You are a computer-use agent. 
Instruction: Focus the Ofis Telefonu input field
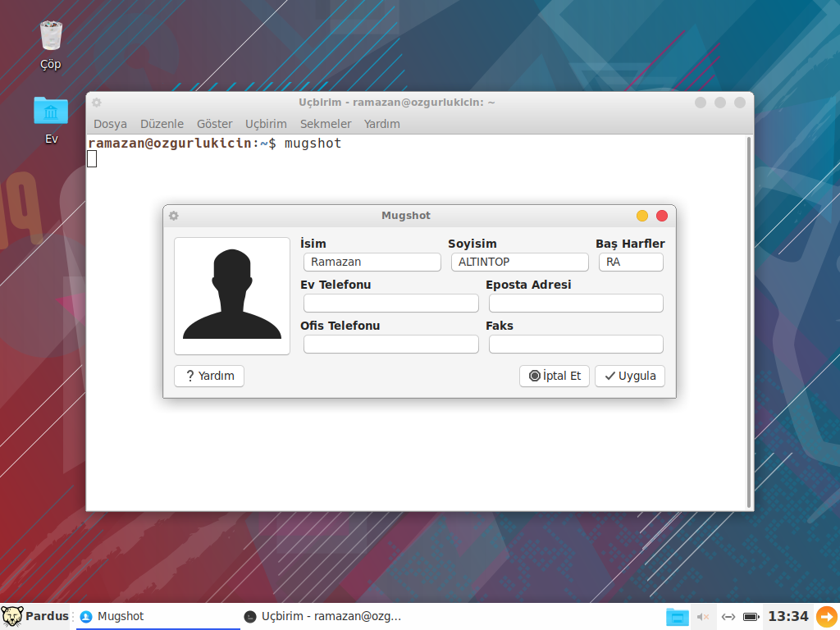[x=391, y=344]
